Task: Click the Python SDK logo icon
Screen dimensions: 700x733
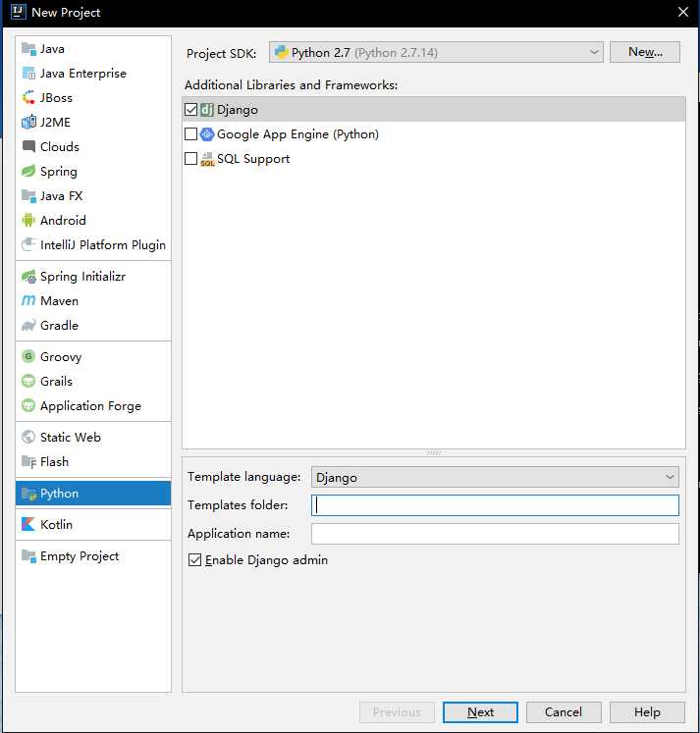Action: pos(281,52)
